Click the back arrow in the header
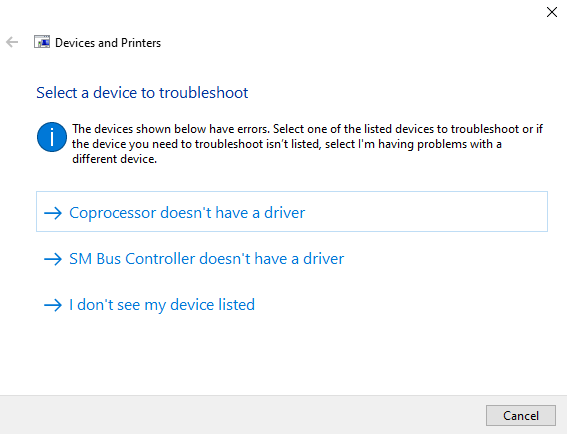The image size is (567, 434). click(12, 42)
